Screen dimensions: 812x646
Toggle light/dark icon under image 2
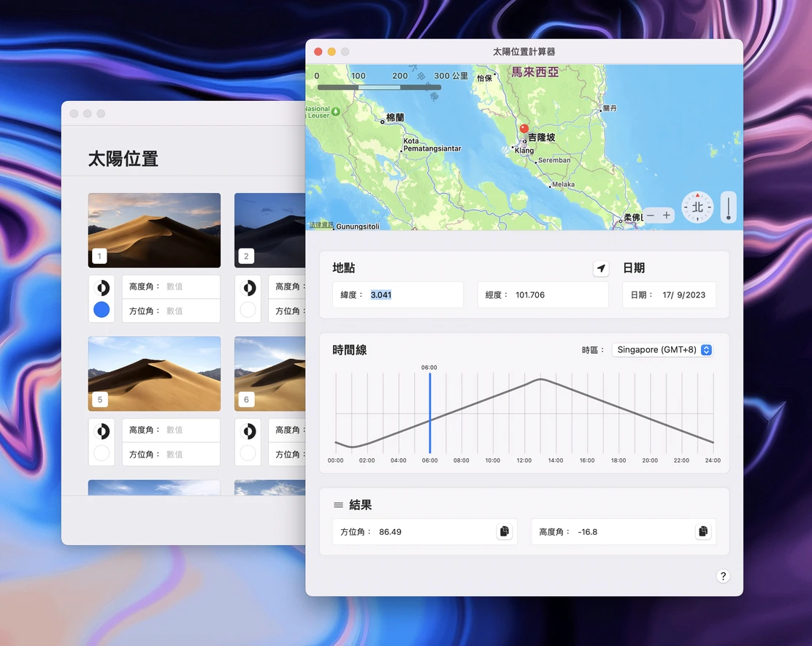[x=248, y=287]
